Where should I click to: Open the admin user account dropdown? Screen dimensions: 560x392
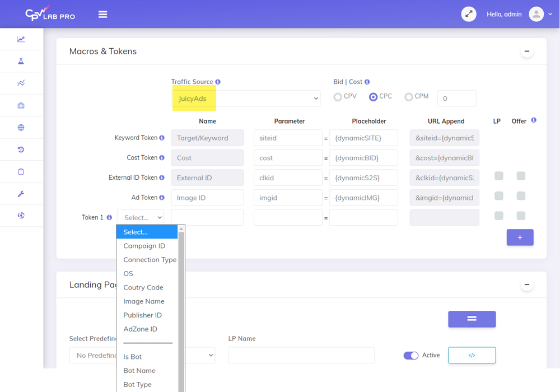point(536,15)
